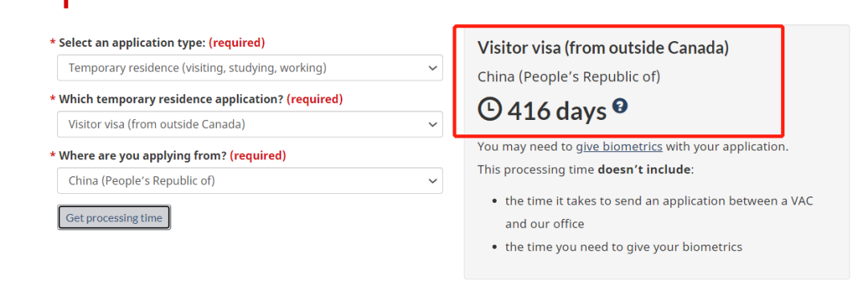Expand the country dropdown showing China (People's Republic of)
The width and height of the screenshot is (868, 297).
point(250,180)
